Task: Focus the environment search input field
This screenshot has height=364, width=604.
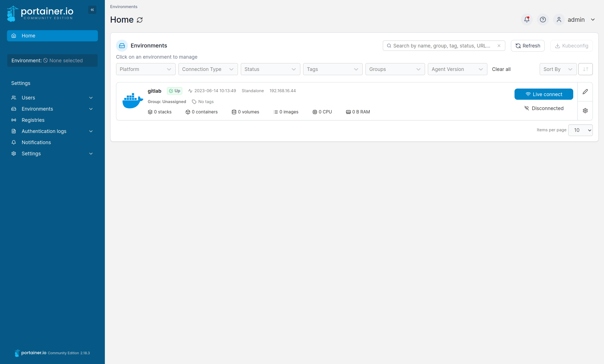Action: (x=441, y=46)
